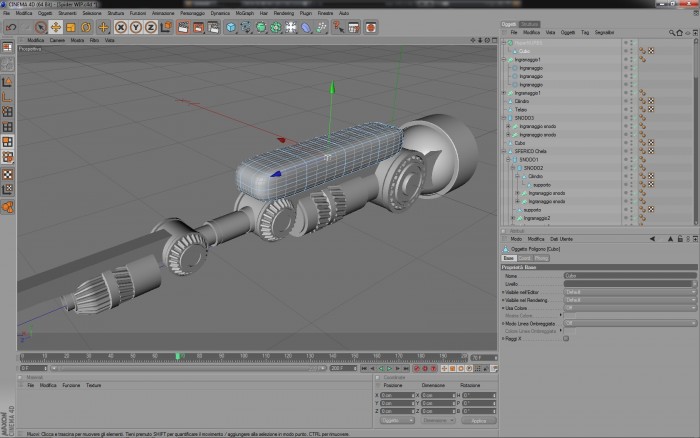Image resolution: width=700 pixels, height=438 pixels.
Task: Open the Usa Colore dropdown
Action: pyautogui.click(x=630, y=308)
